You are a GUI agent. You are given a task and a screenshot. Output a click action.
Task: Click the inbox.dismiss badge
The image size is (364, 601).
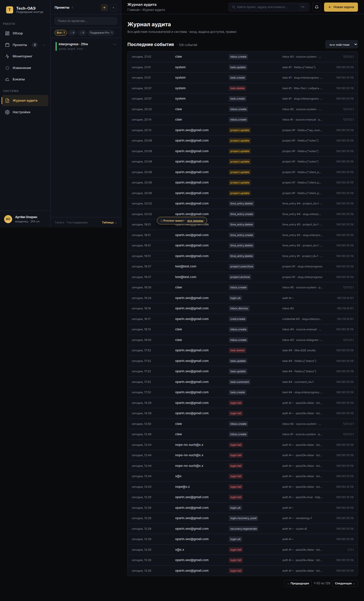pyautogui.click(x=239, y=308)
